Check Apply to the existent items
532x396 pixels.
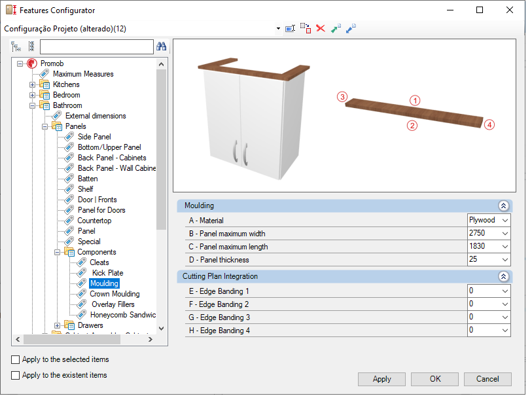point(15,375)
